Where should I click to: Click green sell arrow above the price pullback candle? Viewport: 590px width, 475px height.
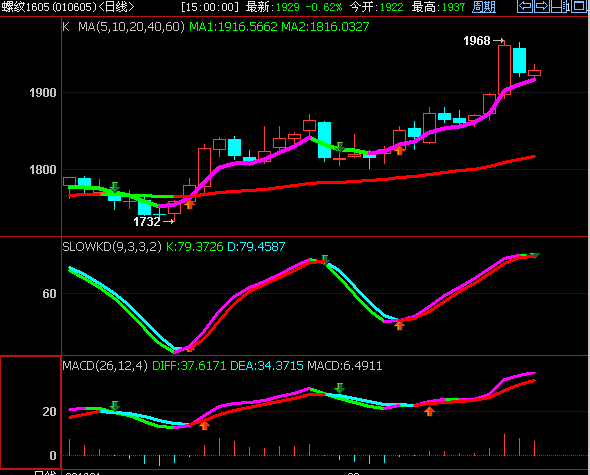click(340, 147)
